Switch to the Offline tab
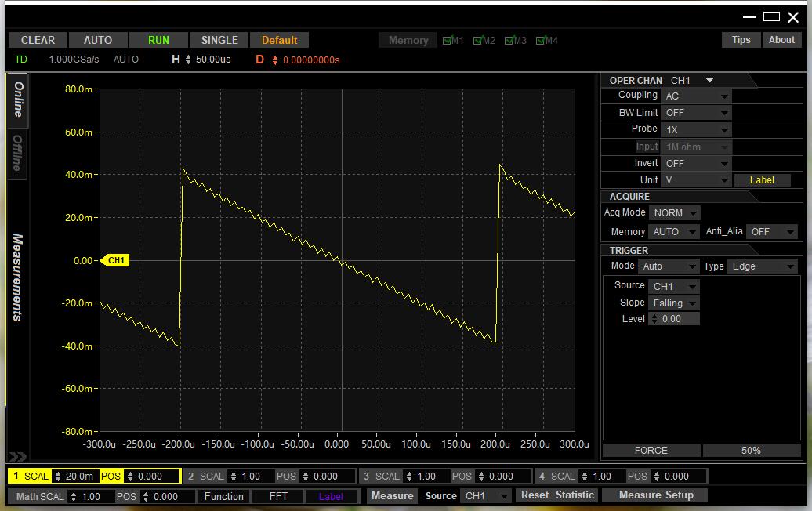The width and height of the screenshot is (812, 511). [x=17, y=153]
